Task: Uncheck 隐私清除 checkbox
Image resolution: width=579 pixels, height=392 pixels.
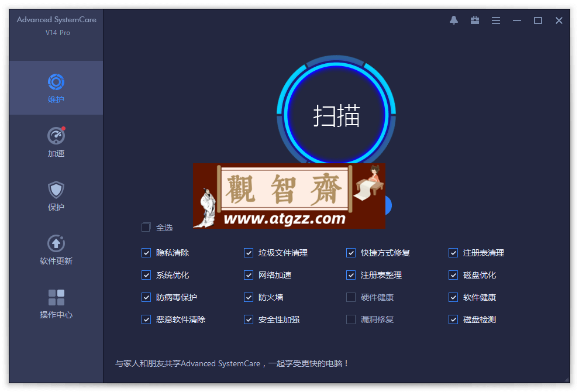Action: [146, 253]
